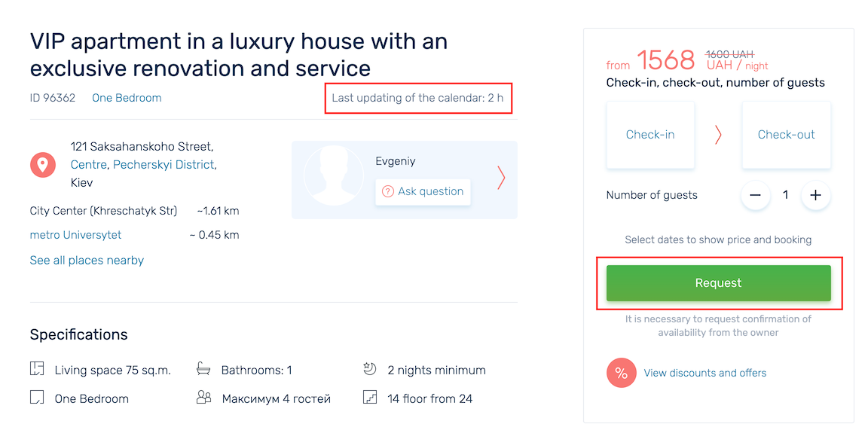Open the One Bedroom link near the ID

[x=127, y=98]
